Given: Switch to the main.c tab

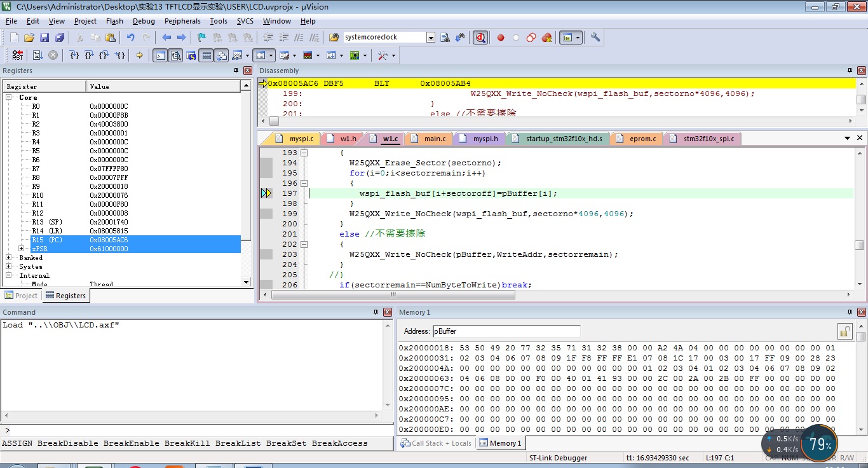Looking at the screenshot, I should (435, 139).
